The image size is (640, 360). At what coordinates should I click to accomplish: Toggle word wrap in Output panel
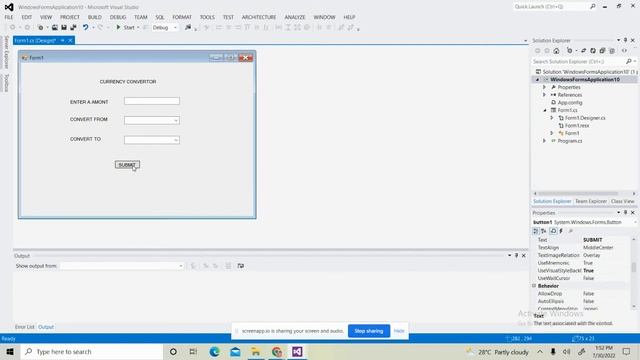coord(241,266)
